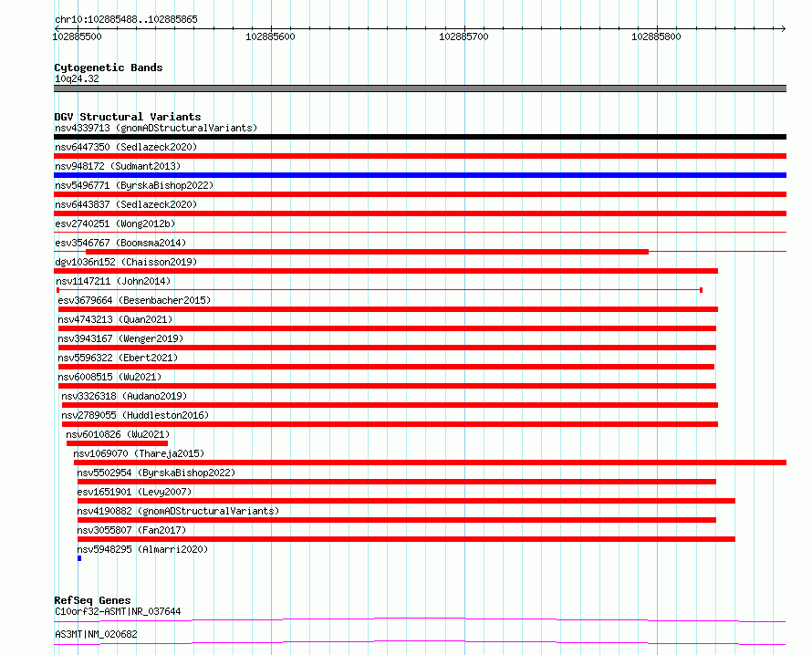Select the 10q24.32 band label
The image size is (812, 655).
(77, 78)
